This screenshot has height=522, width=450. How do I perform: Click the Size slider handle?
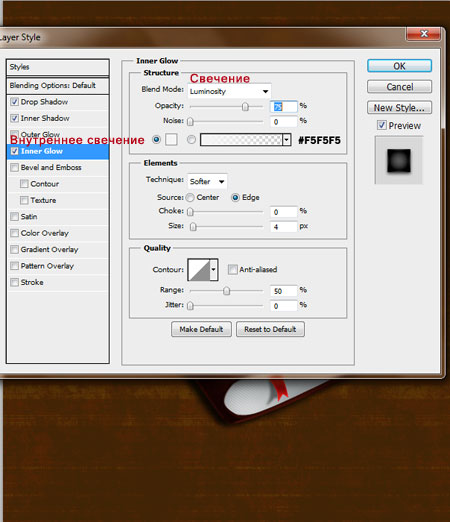click(x=193, y=227)
